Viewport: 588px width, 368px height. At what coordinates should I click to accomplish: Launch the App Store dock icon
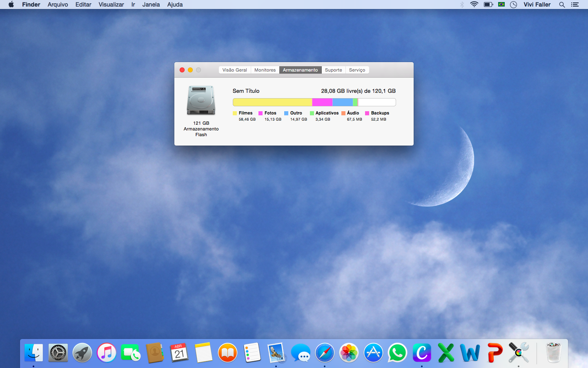click(373, 352)
